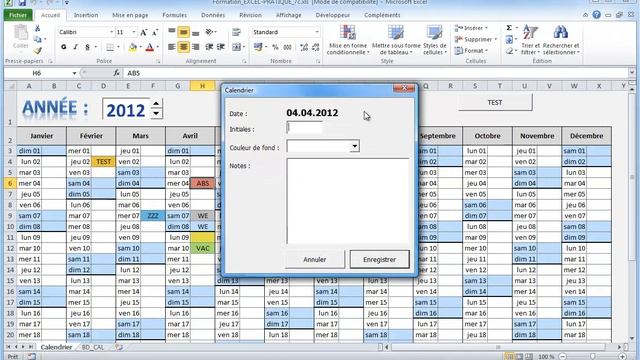Decrease font size with small A icon
This screenshot has height=360, width=640.
click(155, 32)
